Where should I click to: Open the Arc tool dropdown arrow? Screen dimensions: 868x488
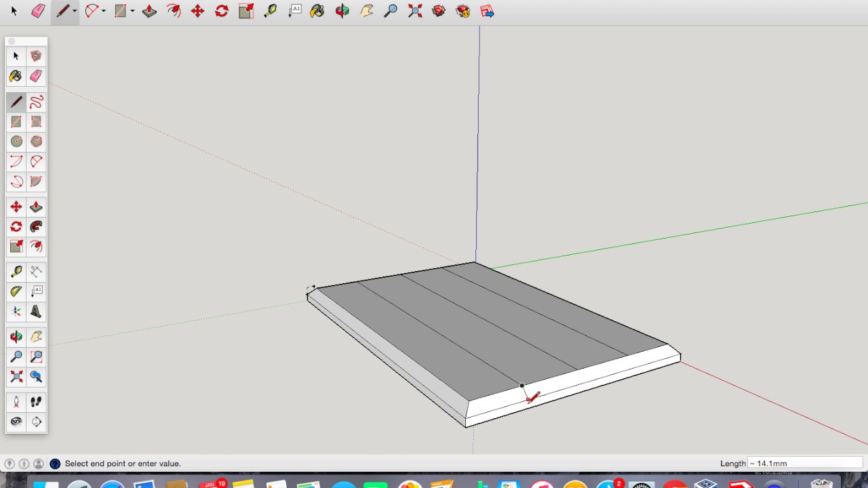click(103, 11)
